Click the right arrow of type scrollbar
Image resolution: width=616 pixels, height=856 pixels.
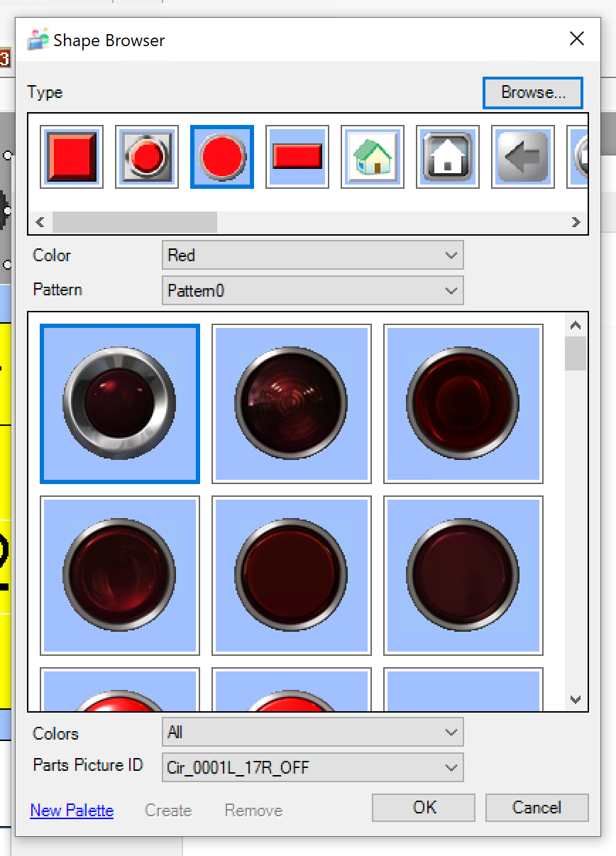click(x=576, y=222)
